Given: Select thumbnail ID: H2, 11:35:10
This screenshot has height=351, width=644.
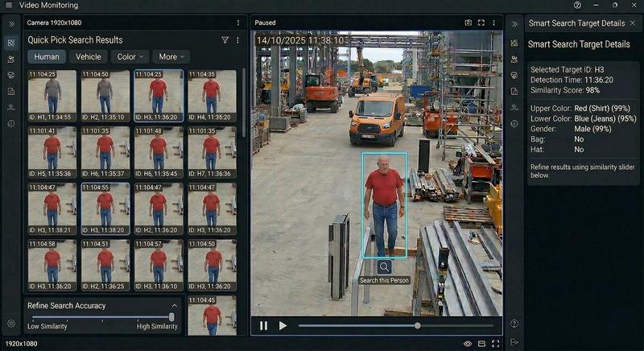Looking at the screenshot, I should (x=105, y=96).
